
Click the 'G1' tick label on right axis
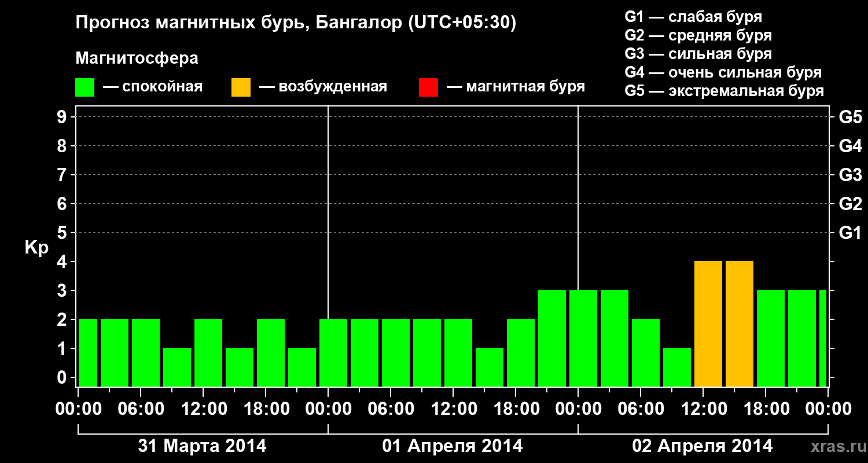click(x=851, y=233)
